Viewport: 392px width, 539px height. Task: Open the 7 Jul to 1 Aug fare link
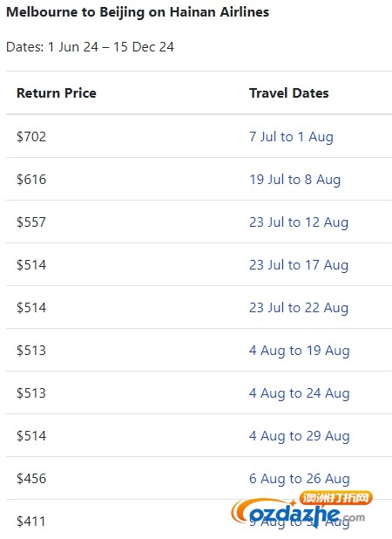(x=291, y=137)
